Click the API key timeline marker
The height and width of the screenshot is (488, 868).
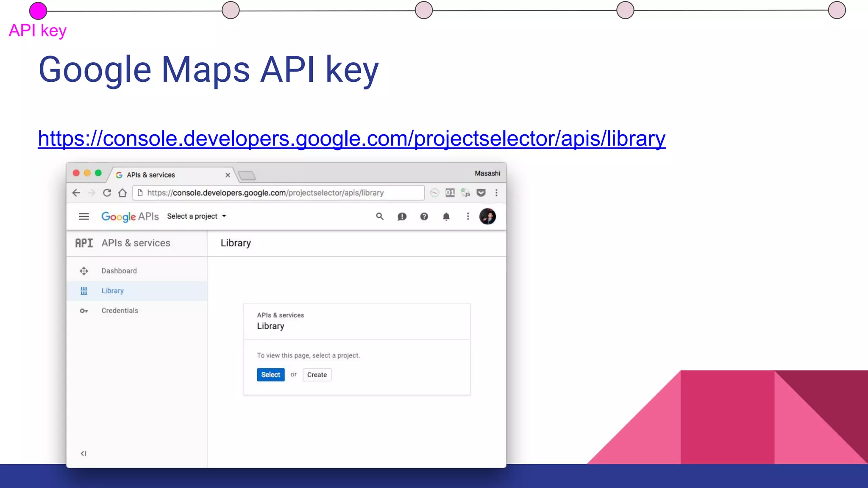pyautogui.click(x=38, y=11)
